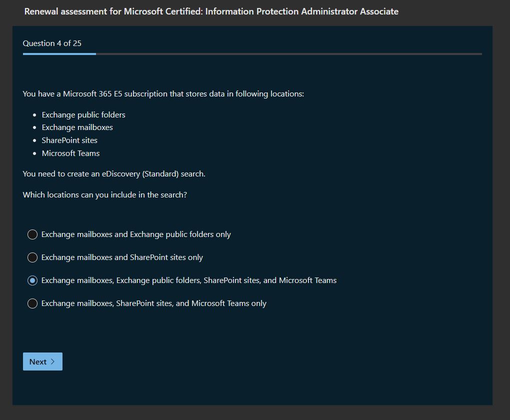The image size is (510, 420).
Task: Click the answer text ending "Exchange public folders only"
Action: tap(136, 234)
